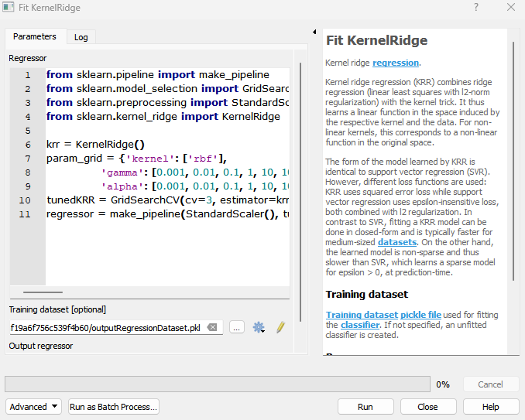Click the tunedKRR GridSearchCV line
The image size is (525, 420).
point(167,200)
